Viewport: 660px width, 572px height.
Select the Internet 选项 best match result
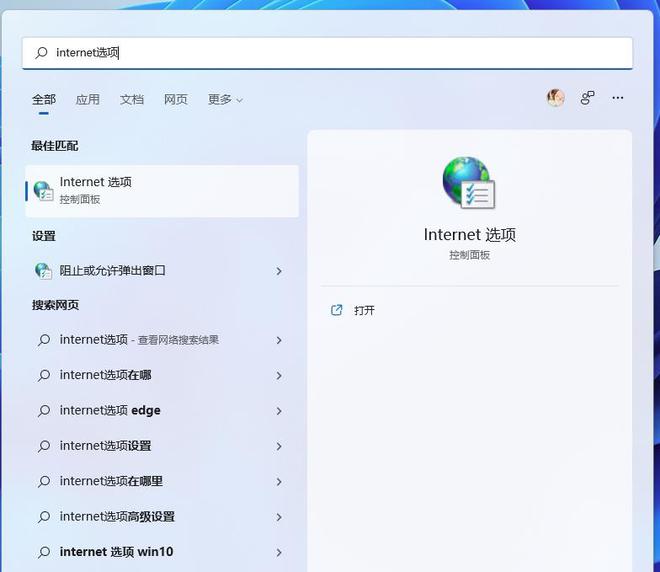tap(162, 191)
